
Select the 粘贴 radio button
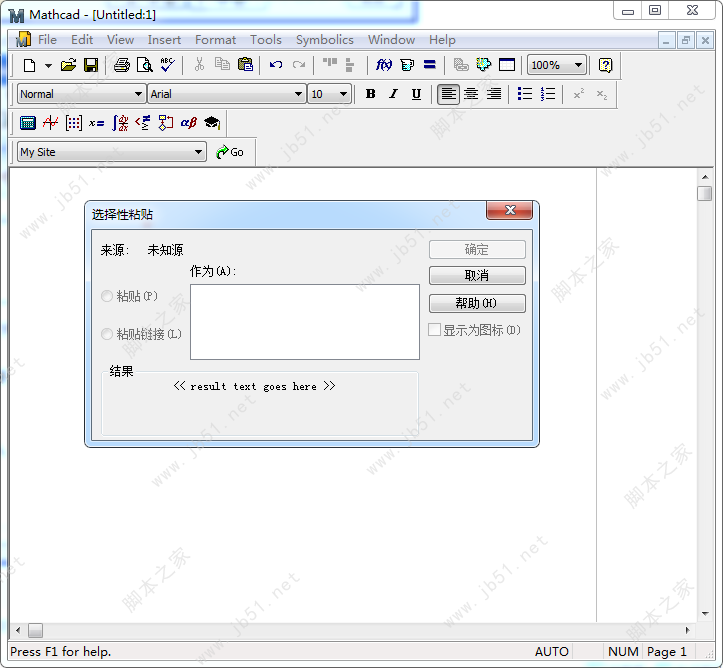pos(107,296)
